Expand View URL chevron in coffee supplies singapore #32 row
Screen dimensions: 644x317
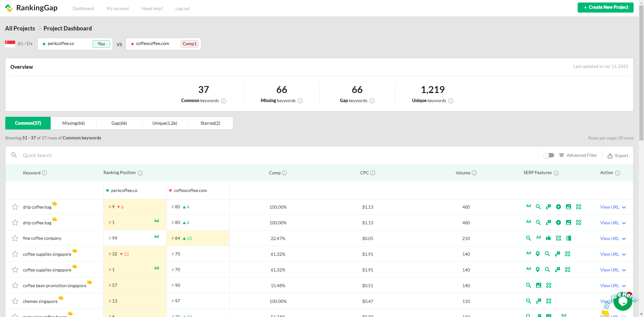pos(624,254)
